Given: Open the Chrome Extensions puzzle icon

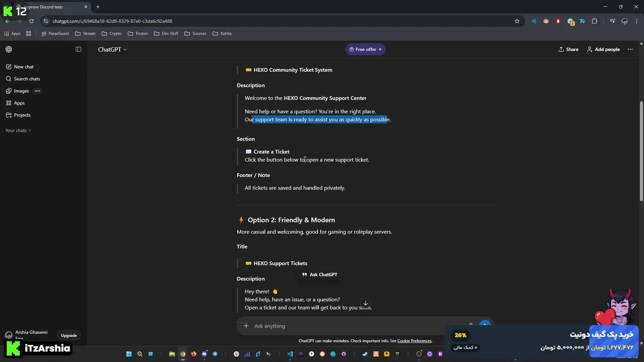Looking at the screenshot, I should pos(595,21).
